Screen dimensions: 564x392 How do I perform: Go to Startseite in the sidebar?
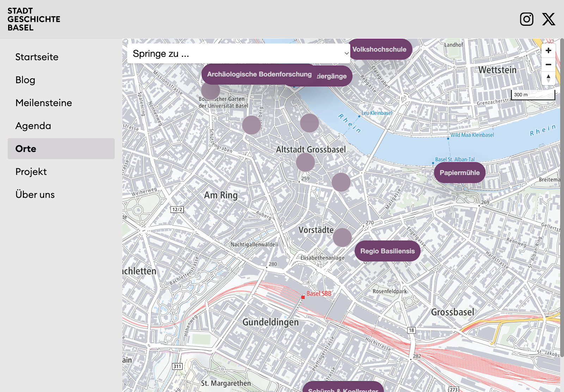point(37,57)
